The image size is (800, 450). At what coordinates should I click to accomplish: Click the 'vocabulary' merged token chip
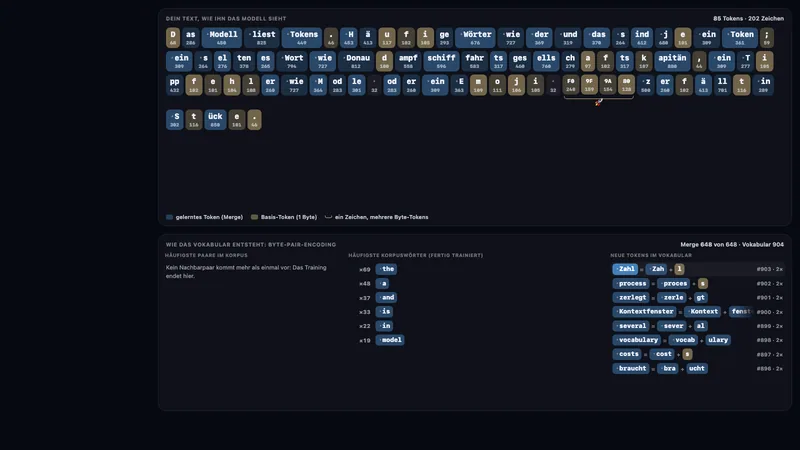[637, 340]
